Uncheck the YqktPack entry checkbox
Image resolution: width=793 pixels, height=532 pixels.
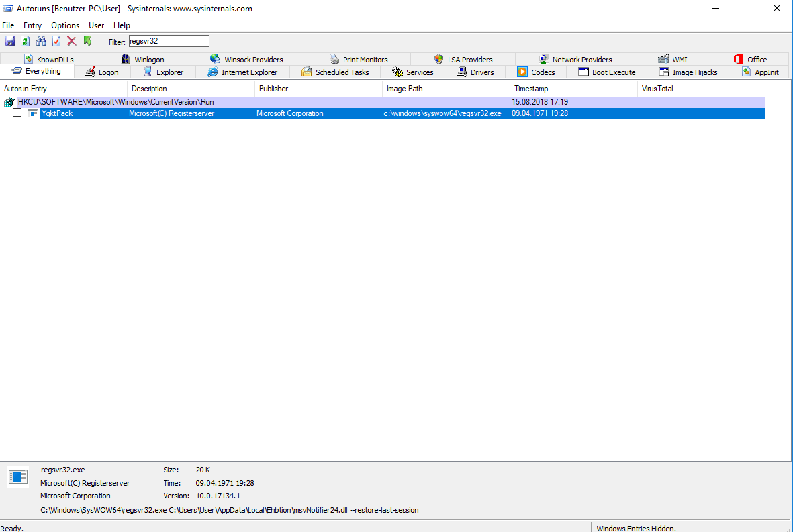pyautogui.click(x=17, y=113)
